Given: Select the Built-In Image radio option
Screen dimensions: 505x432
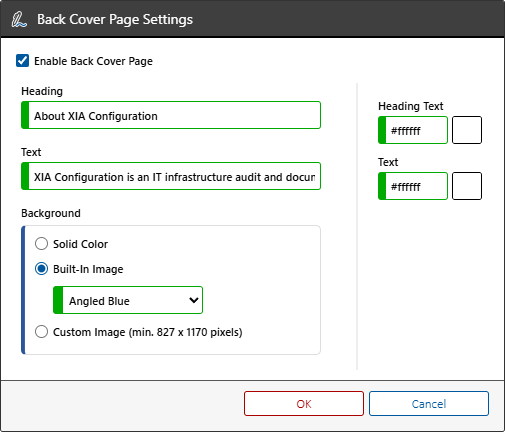Looking at the screenshot, I should tap(41, 269).
